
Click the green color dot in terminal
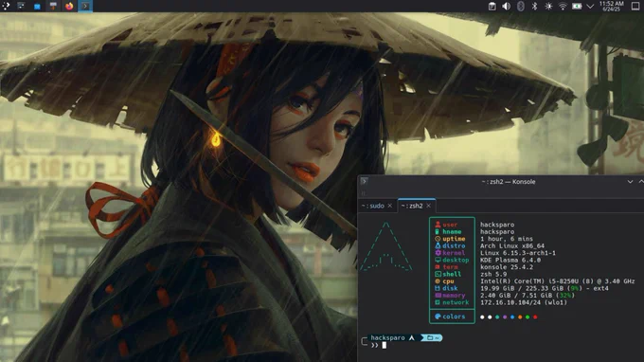click(x=528, y=317)
